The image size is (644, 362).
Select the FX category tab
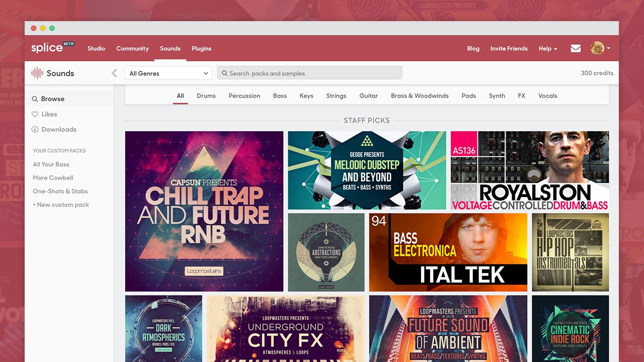tap(521, 96)
